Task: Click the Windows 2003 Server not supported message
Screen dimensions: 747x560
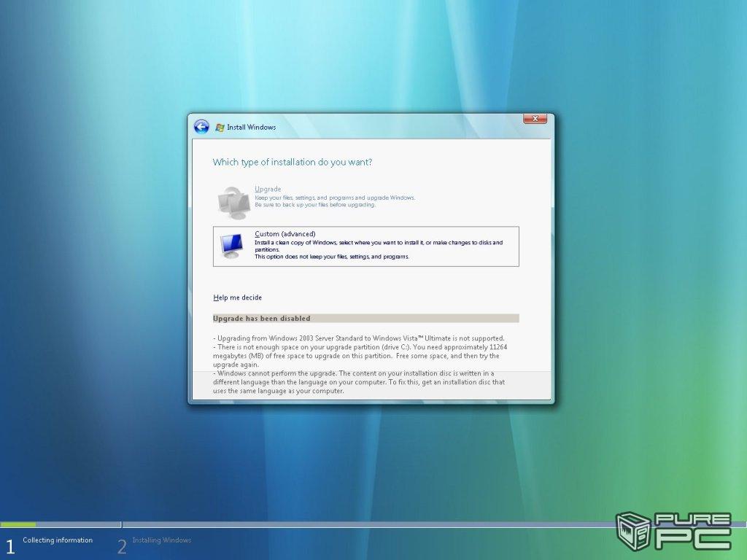Action: 359,338
